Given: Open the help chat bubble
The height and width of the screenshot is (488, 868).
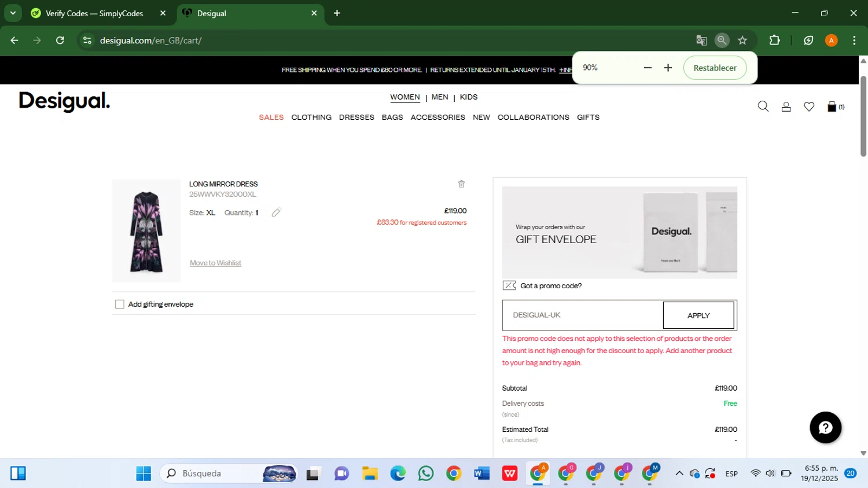Looking at the screenshot, I should [825, 427].
